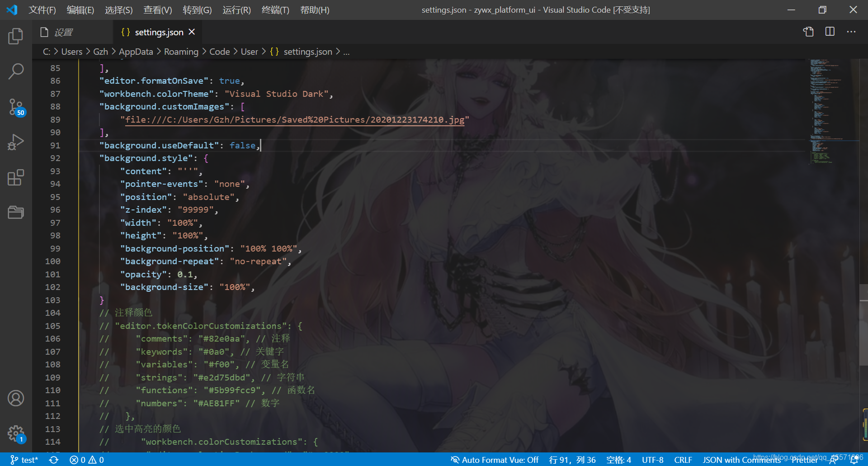Click line number 92 in the gutter

coord(55,158)
